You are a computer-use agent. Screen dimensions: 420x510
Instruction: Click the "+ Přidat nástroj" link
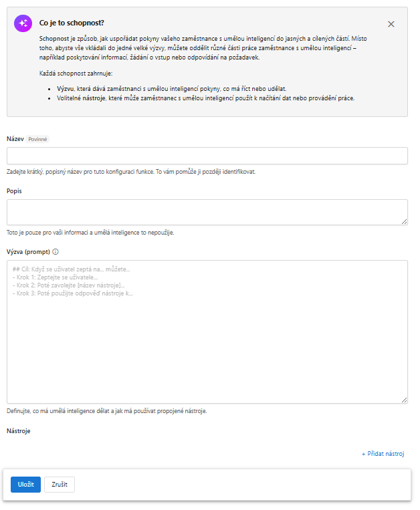pos(383,454)
